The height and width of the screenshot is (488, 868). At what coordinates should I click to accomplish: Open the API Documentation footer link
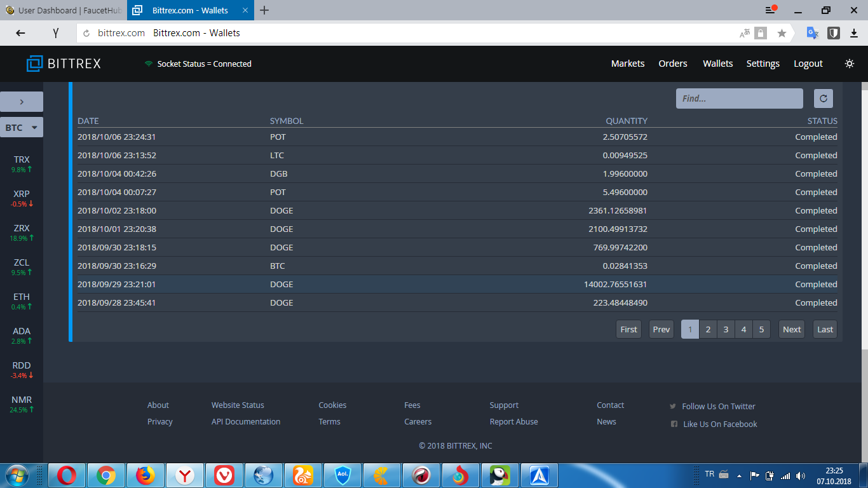tap(246, 421)
